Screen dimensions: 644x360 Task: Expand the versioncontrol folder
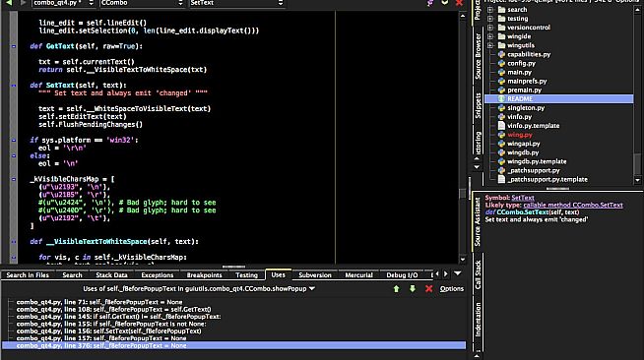coord(490,28)
